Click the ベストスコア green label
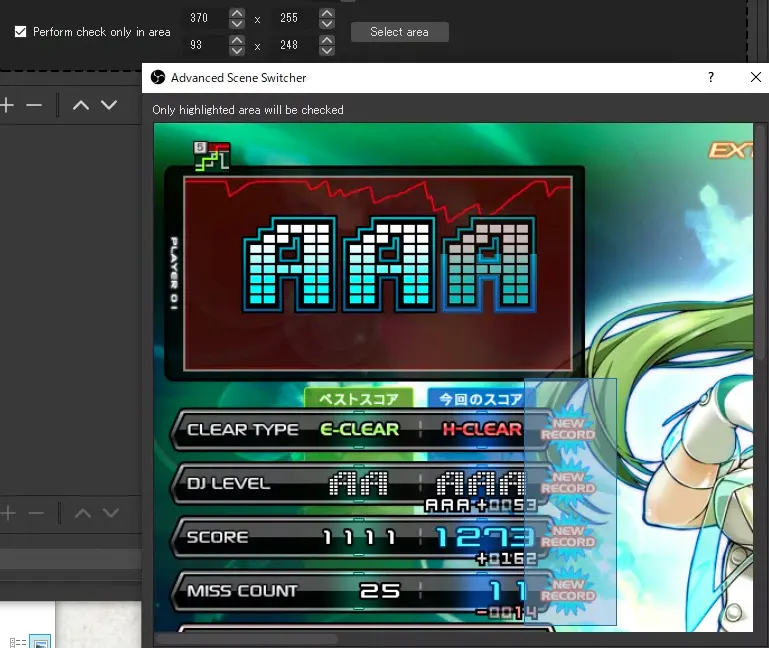769x648 pixels. point(359,398)
